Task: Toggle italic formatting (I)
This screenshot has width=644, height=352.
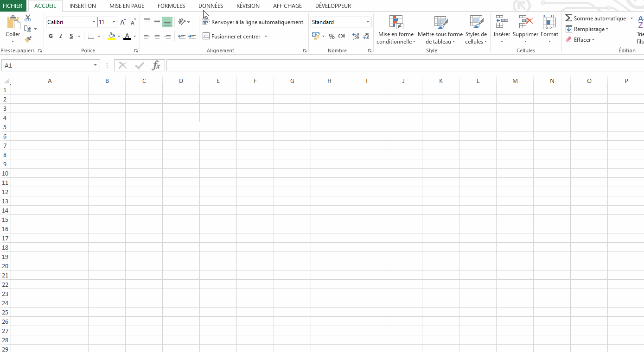Action: coord(61,36)
